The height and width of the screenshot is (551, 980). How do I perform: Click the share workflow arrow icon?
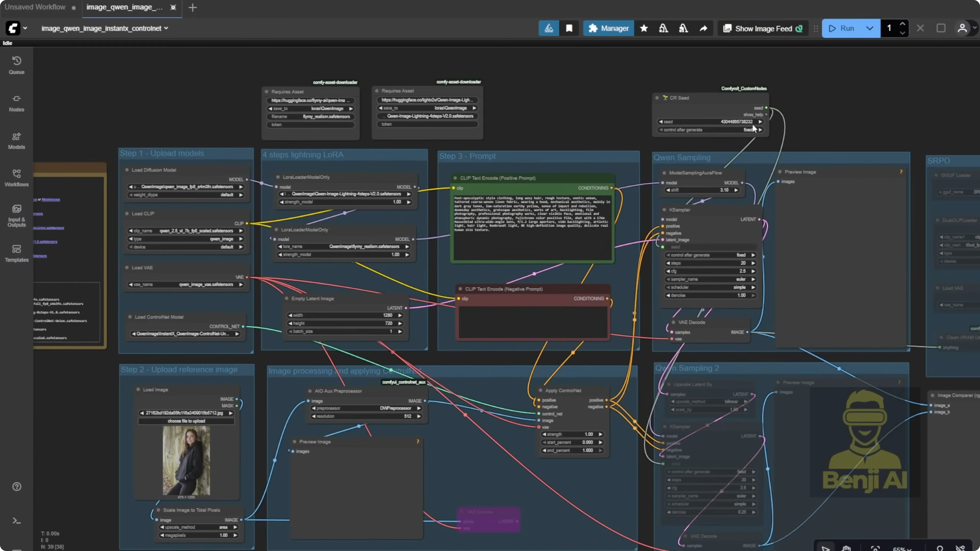tap(703, 28)
